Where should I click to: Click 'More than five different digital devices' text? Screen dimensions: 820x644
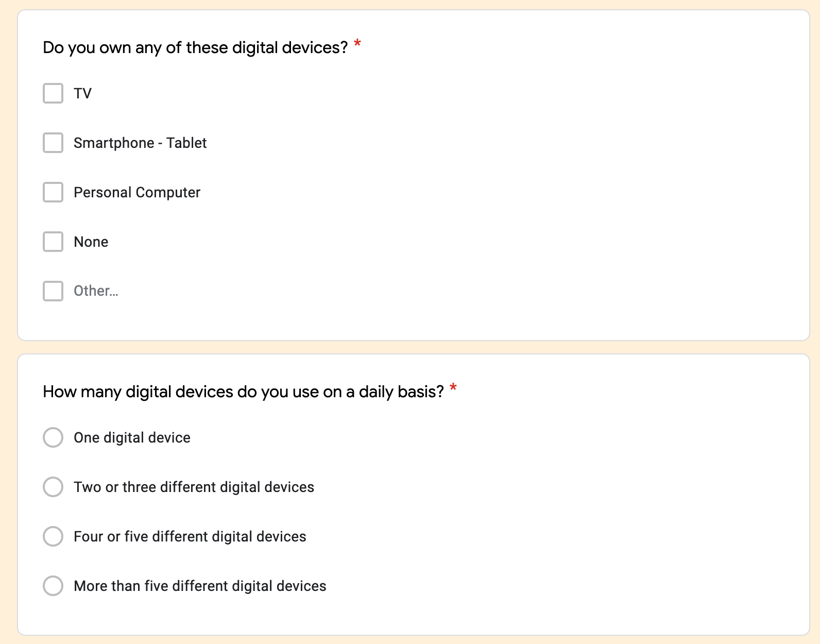pyautogui.click(x=200, y=586)
